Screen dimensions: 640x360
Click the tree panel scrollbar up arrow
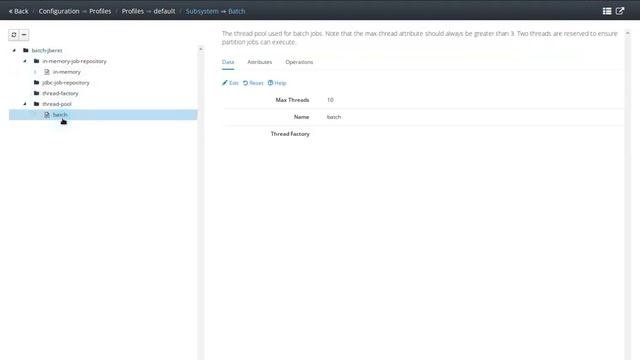tap(200, 49)
